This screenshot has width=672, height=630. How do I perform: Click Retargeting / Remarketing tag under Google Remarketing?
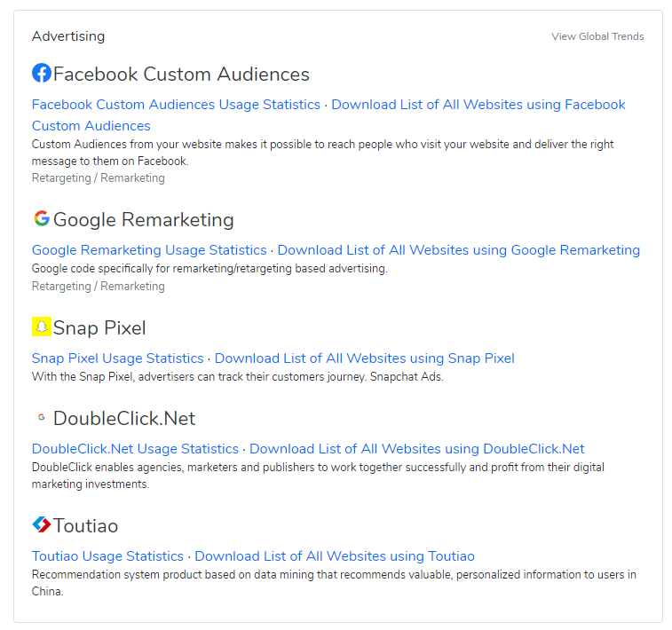(98, 287)
